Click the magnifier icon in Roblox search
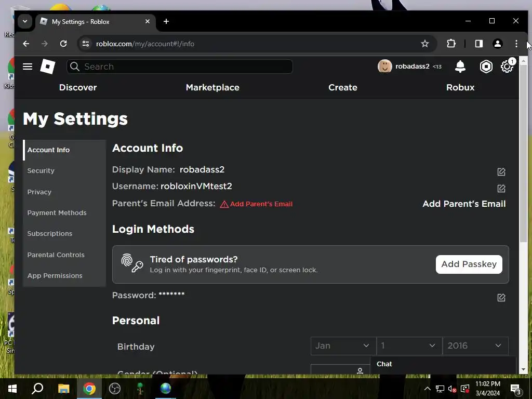This screenshot has width=532, height=399. point(75,66)
